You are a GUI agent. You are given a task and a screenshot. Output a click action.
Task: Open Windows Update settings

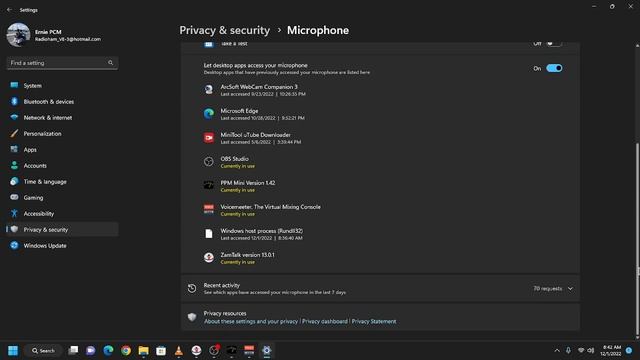(x=62, y=245)
